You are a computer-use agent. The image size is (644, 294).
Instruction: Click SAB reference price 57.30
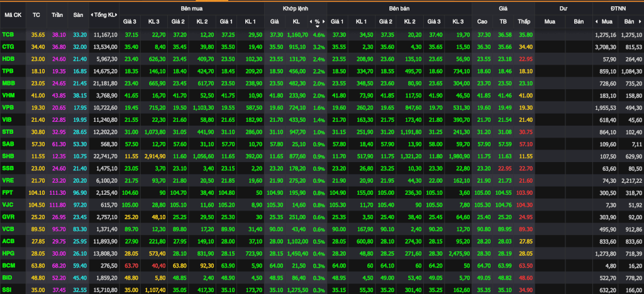tap(38, 144)
